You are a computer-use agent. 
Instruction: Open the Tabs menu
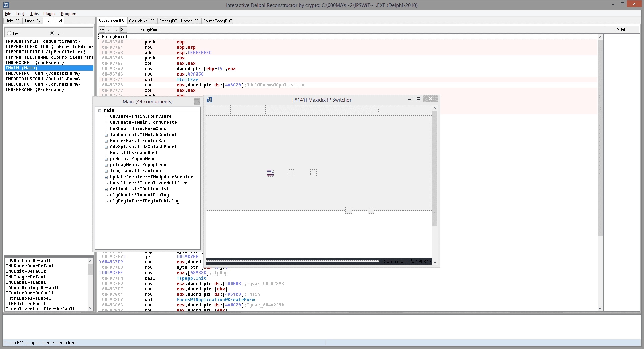click(34, 14)
